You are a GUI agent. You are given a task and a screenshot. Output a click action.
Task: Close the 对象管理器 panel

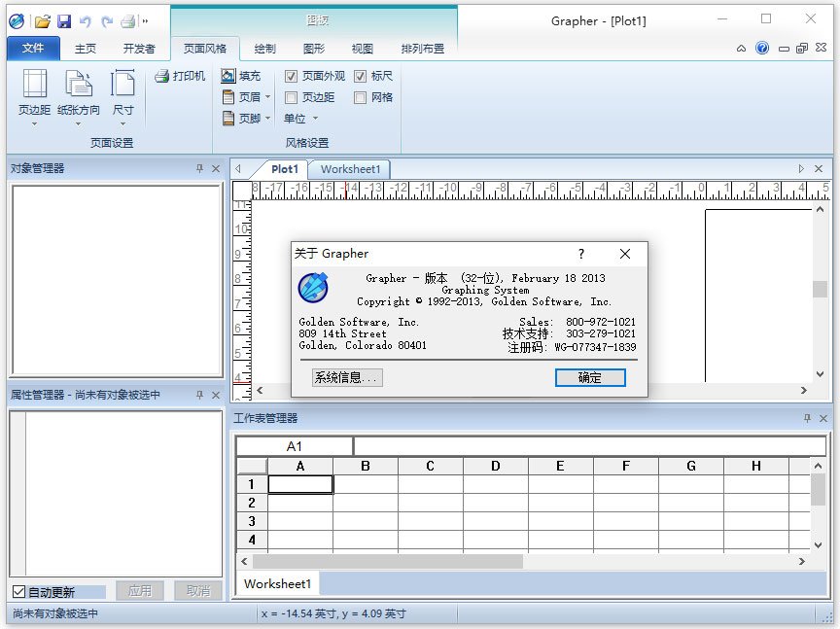(216, 169)
